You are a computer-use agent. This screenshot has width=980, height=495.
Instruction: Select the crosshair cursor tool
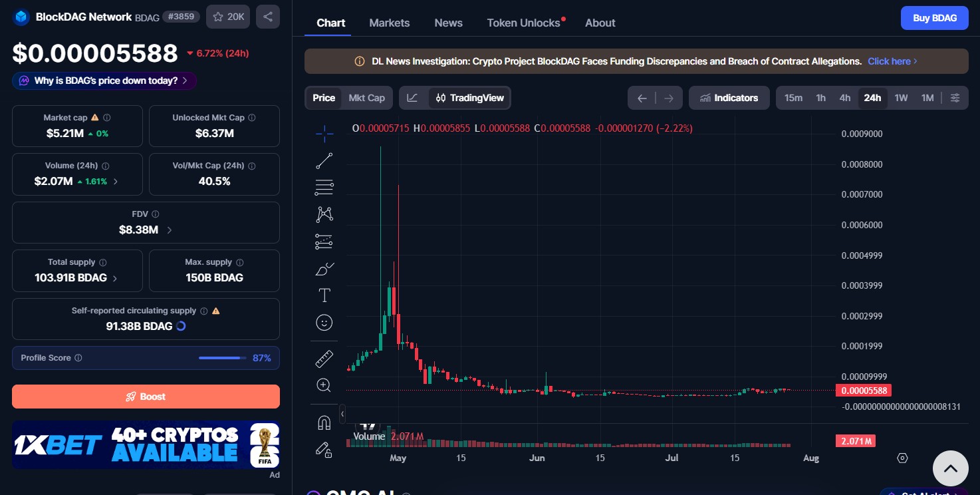click(324, 134)
